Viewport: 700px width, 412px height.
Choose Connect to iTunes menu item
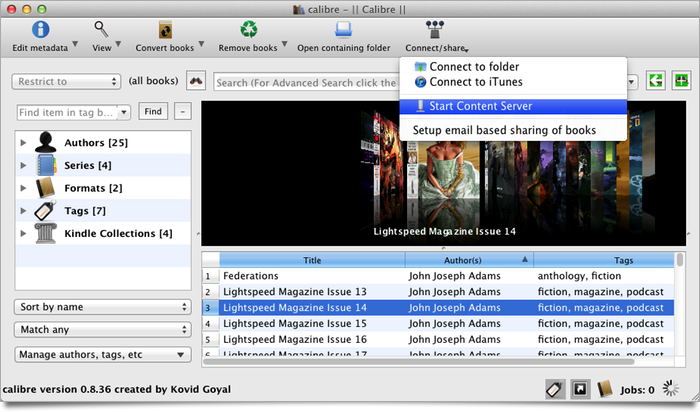513,82
